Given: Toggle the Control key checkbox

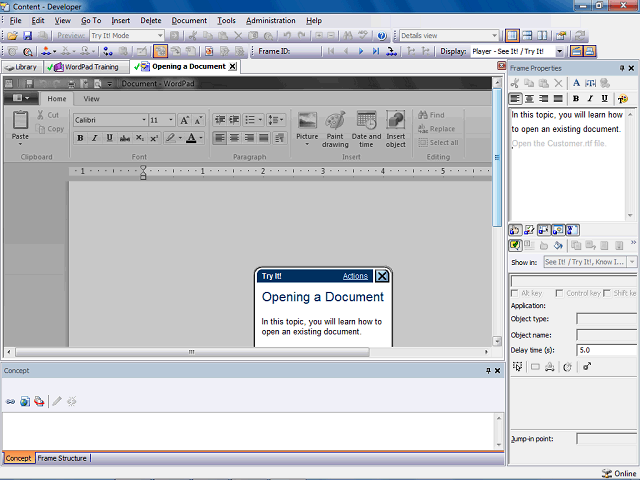Looking at the screenshot, I should tap(560, 293).
